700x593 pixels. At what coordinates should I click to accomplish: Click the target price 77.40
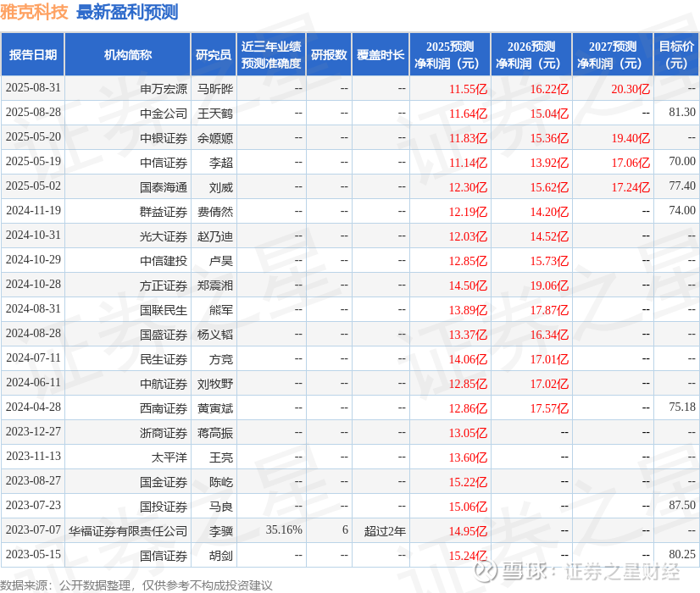tap(682, 186)
